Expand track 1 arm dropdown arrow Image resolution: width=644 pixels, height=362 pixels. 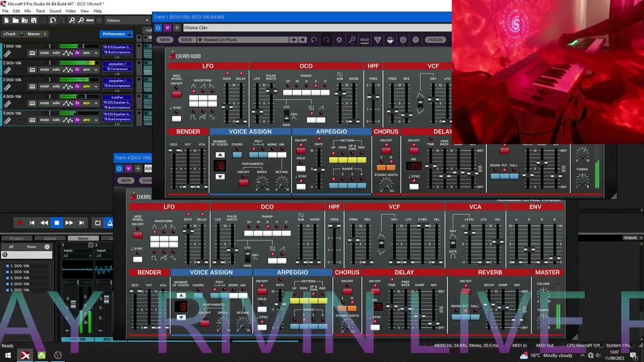point(95,53)
